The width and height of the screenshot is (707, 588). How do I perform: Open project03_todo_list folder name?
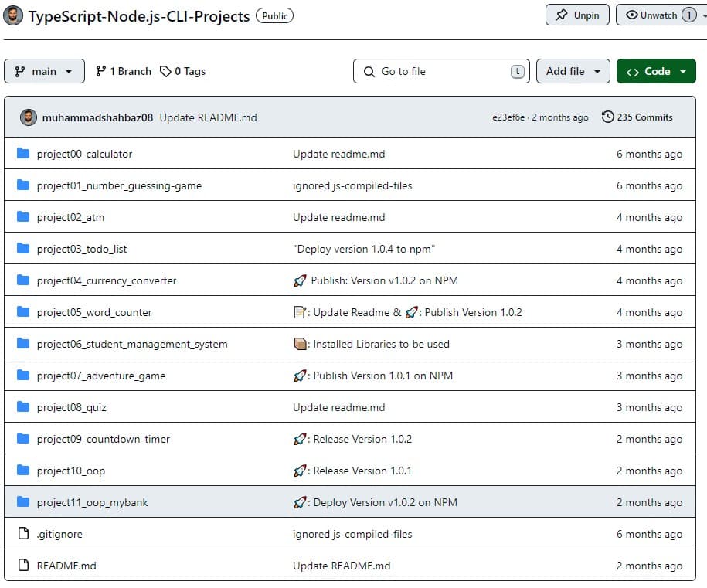tap(82, 249)
